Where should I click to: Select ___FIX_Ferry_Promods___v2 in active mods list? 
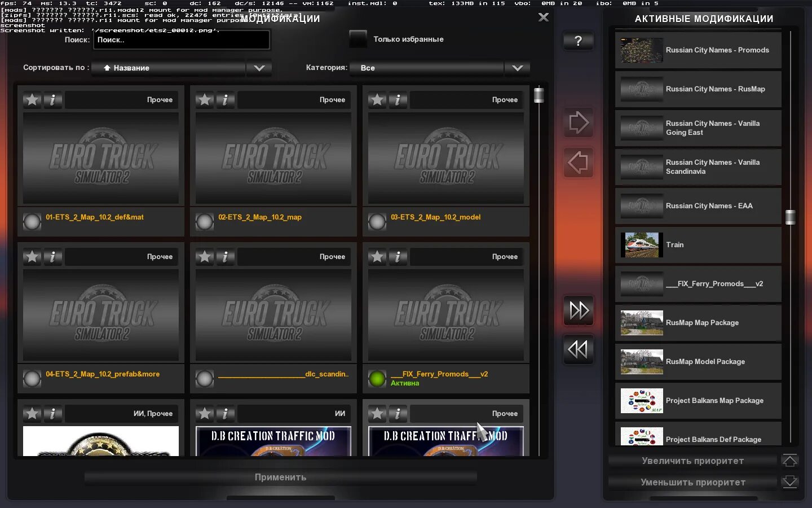(x=698, y=284)
